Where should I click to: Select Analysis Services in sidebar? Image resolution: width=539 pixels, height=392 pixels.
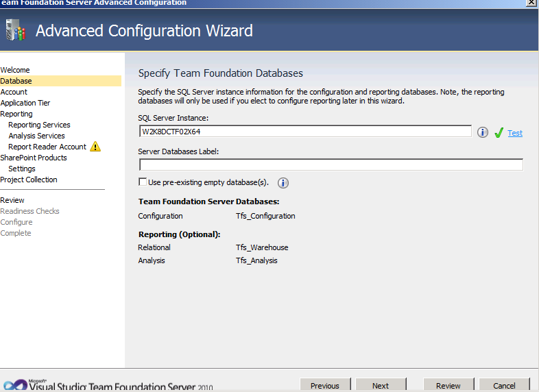[36, 136]
